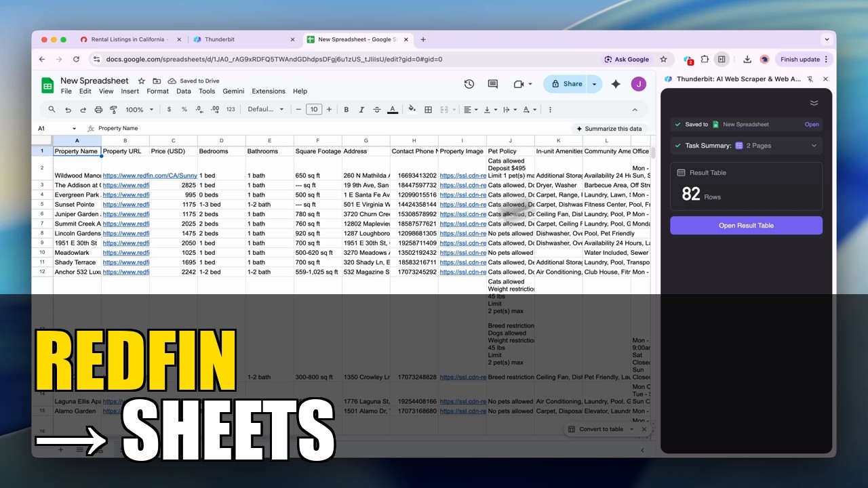
Task: Open the Thunderbit extension icon
Action: pos(688,60)
